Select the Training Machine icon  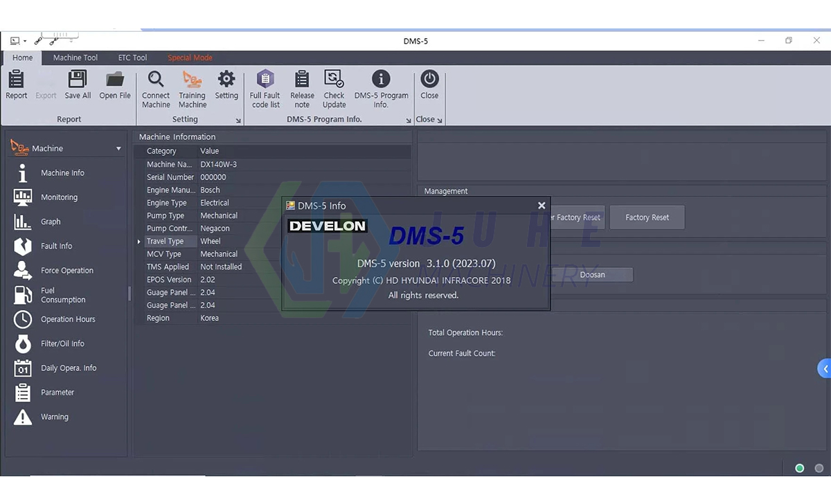pyautogui.click(x=193, y=87)
